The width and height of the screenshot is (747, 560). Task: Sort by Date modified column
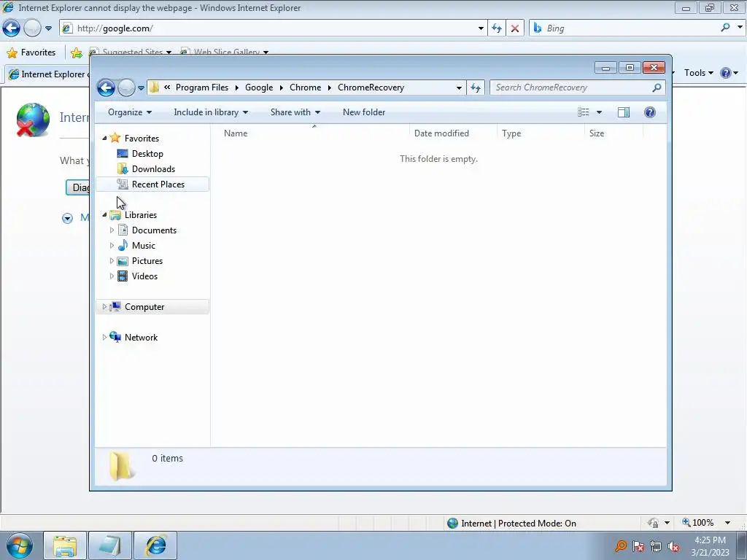click(453, 133)
